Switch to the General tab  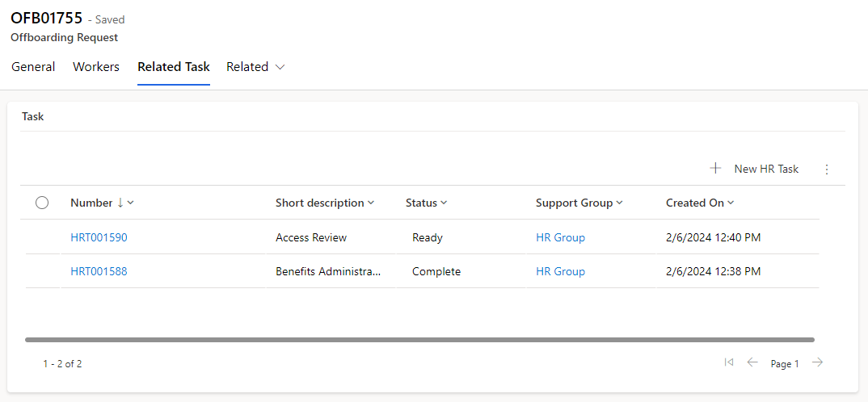coord(33,67)
